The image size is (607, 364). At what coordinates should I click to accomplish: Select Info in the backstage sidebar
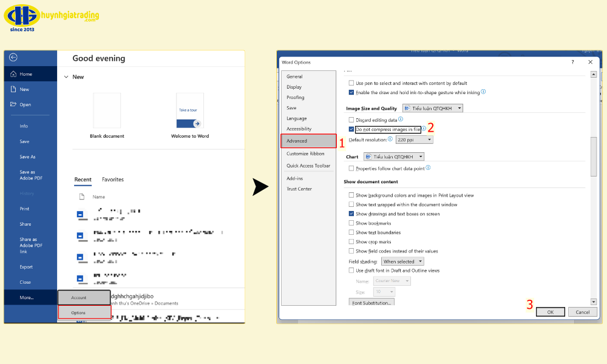click(24, 126)
